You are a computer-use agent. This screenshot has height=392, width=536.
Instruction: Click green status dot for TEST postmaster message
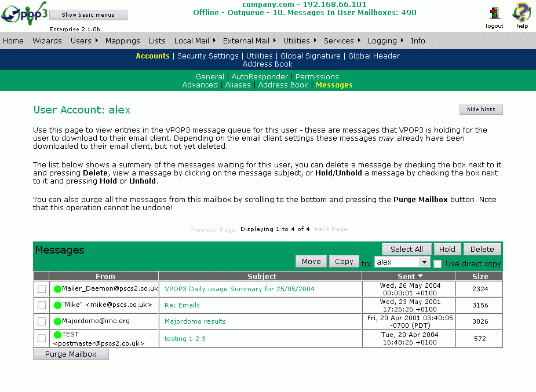pyautogui.click(x=57, y=335)
